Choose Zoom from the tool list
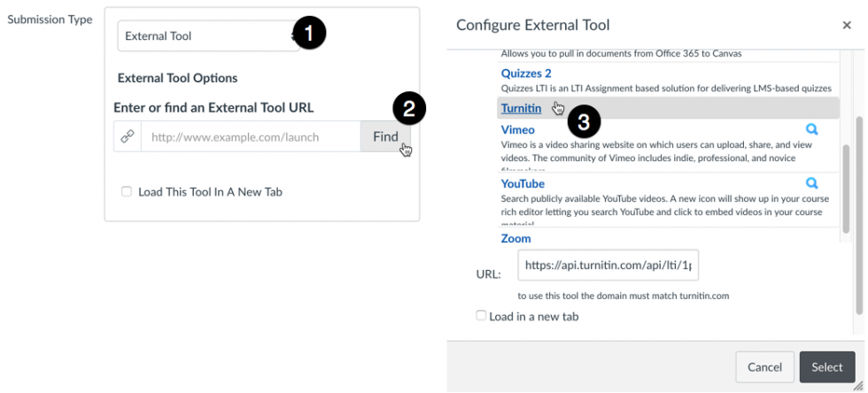Image resolution: width=868 pixels, height=393 pixels. point(515,239)
